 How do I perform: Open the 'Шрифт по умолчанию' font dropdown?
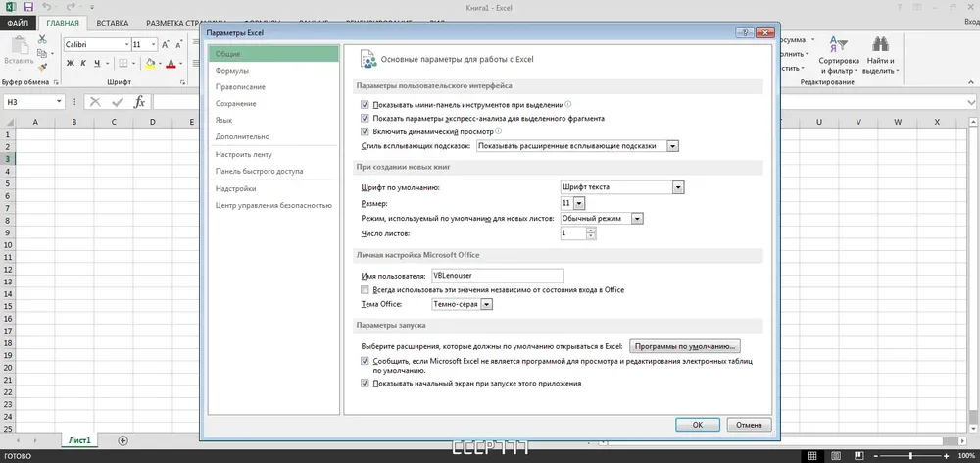click(678, 187)
